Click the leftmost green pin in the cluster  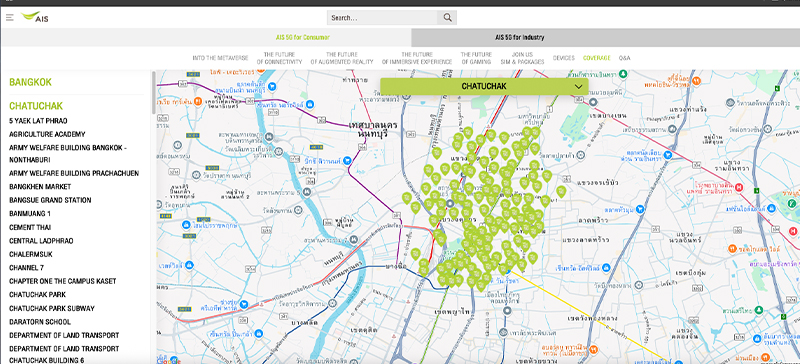[407, 198]
